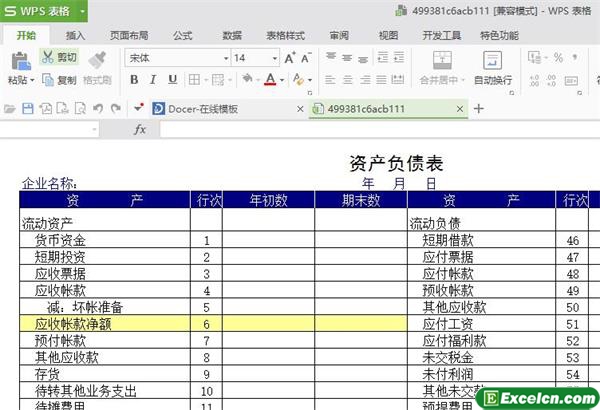Open the 公式 ribbon tab

coord(183,36)
